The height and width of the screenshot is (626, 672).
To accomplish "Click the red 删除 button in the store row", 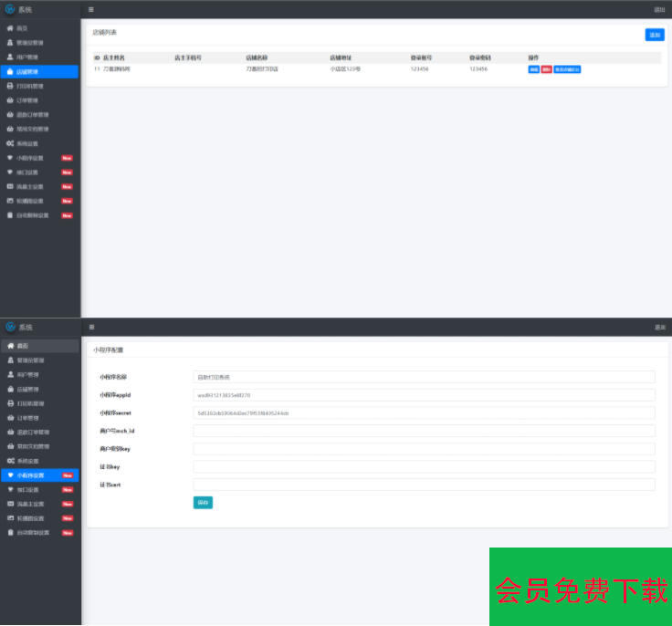I will (546, 69).
